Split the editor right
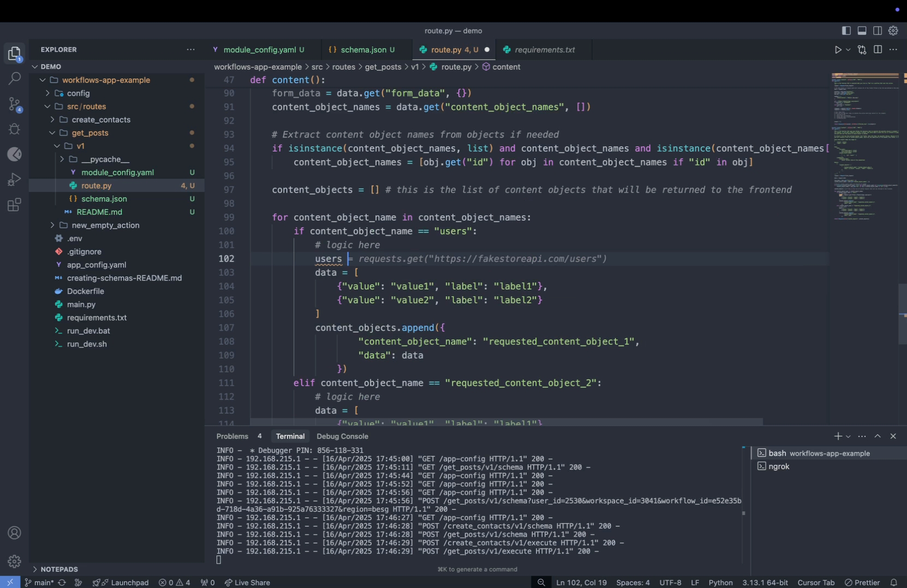This screenshot has height=588, width=907. (x=878, y=50)
